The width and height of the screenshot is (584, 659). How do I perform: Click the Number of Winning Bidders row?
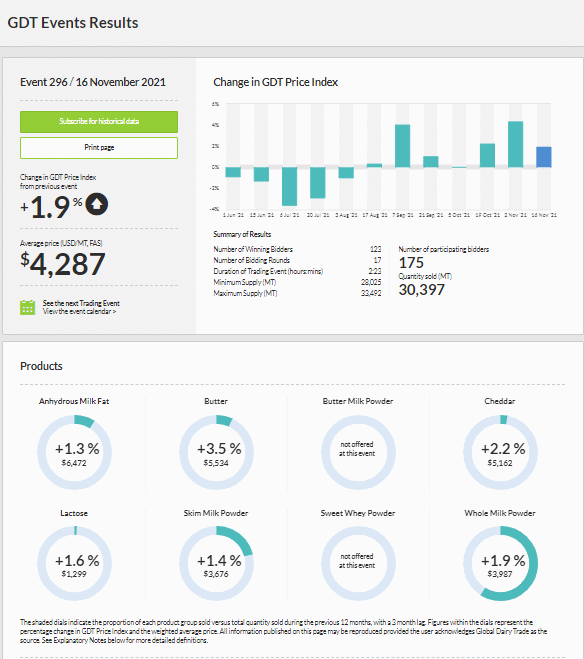[x=297, y=249]
